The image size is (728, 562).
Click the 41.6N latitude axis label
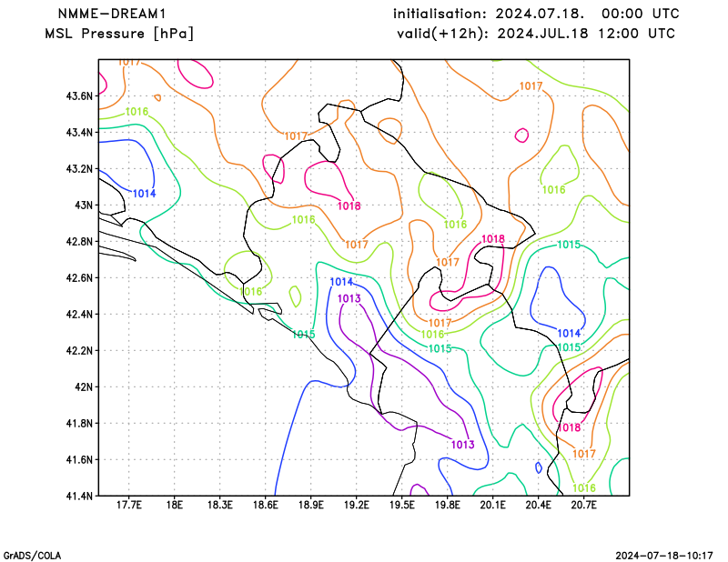pos(79,459)
